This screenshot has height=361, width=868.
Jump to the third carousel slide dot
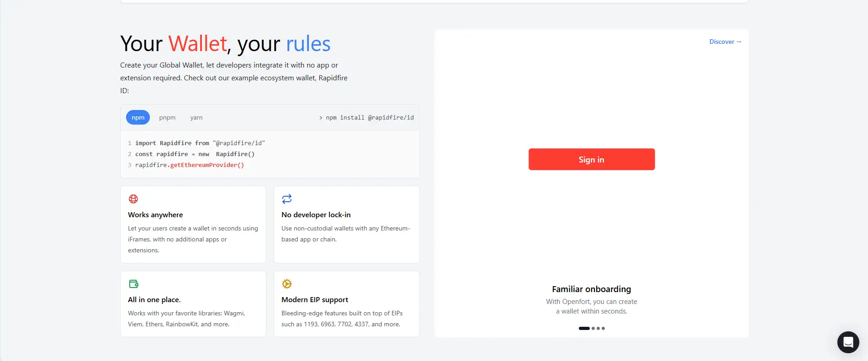click(x=598, y=328)
